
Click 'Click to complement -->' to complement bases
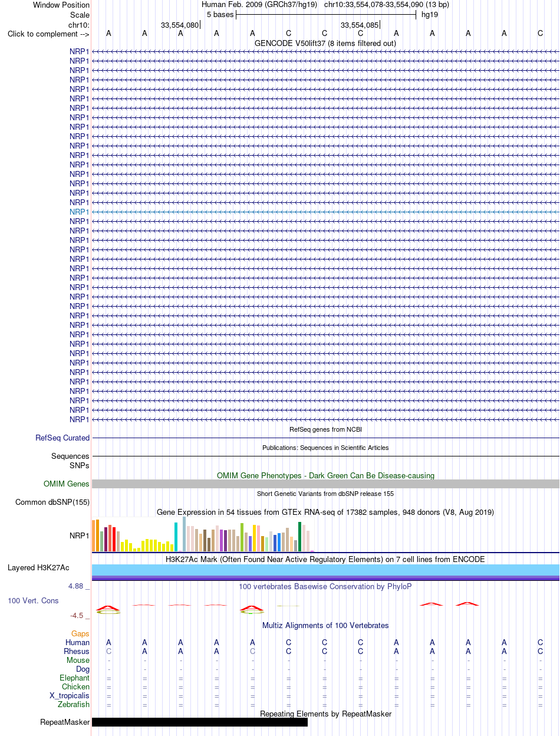coord(48,34)
